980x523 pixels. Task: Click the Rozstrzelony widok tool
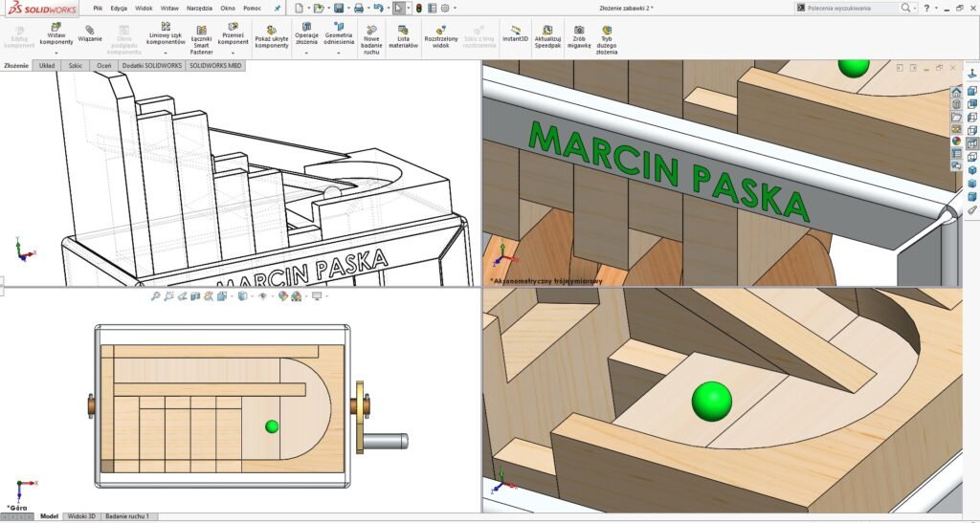tap(440, 30)
